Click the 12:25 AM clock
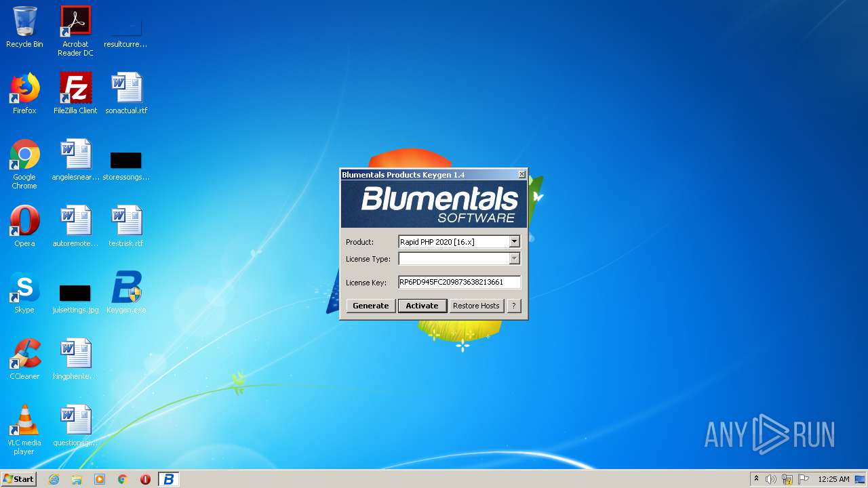Screen dimensions: 868x488 [833, 479]
